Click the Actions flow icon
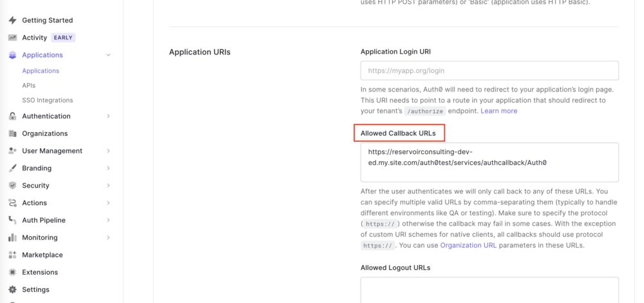Screen dimensions: 644x303 pyautogui.click(x=12, y=202)
